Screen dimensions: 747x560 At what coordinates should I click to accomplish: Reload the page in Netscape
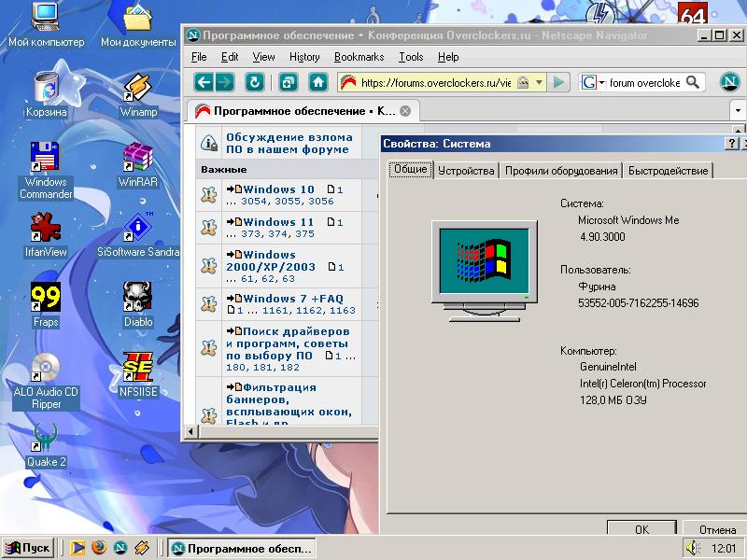[254, 82]
